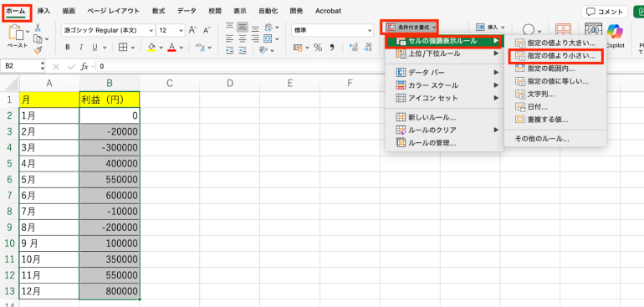Viewport: 644px width, 307px height.
Task: Open the データ tab
Action: click(x=187, y=11)
